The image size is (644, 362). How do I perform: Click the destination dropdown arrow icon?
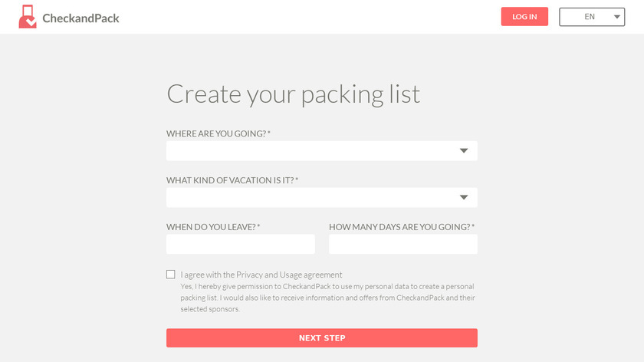(464, 151)
